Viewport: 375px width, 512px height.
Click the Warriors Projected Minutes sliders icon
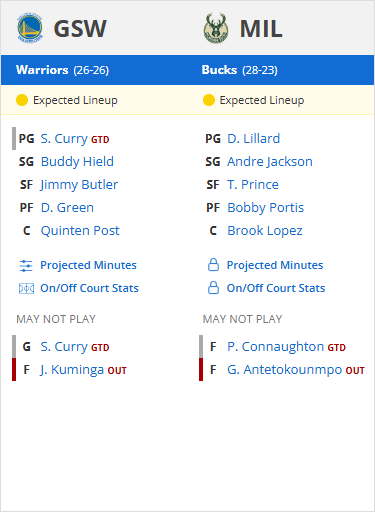click(26, 266)
